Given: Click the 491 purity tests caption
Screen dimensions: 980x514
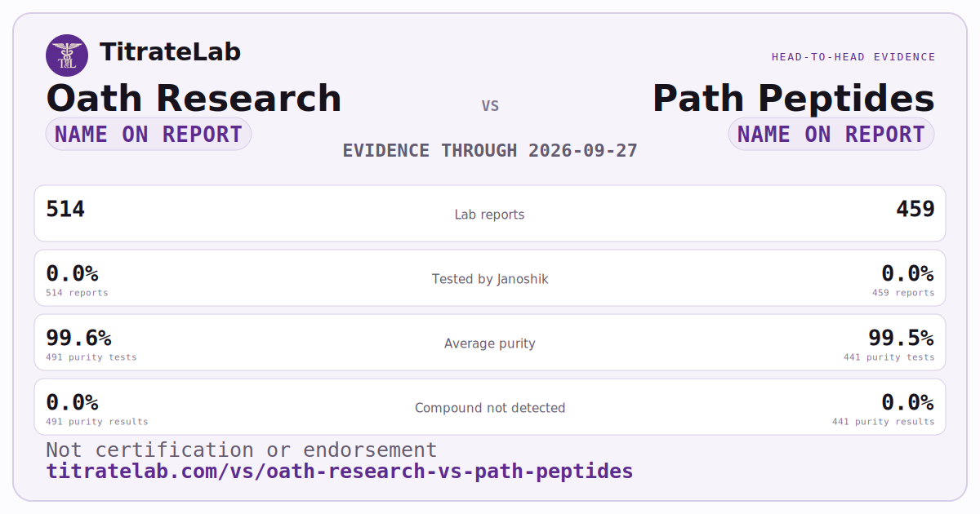Looking at the screenshot, I should point(91,357).
